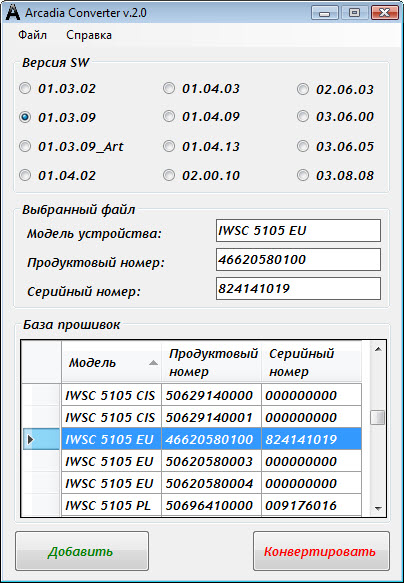Viewport: 404px width, 583px height.
Task: Click the Arcadia Converter app icon in title bar
Action: (13, 12)
